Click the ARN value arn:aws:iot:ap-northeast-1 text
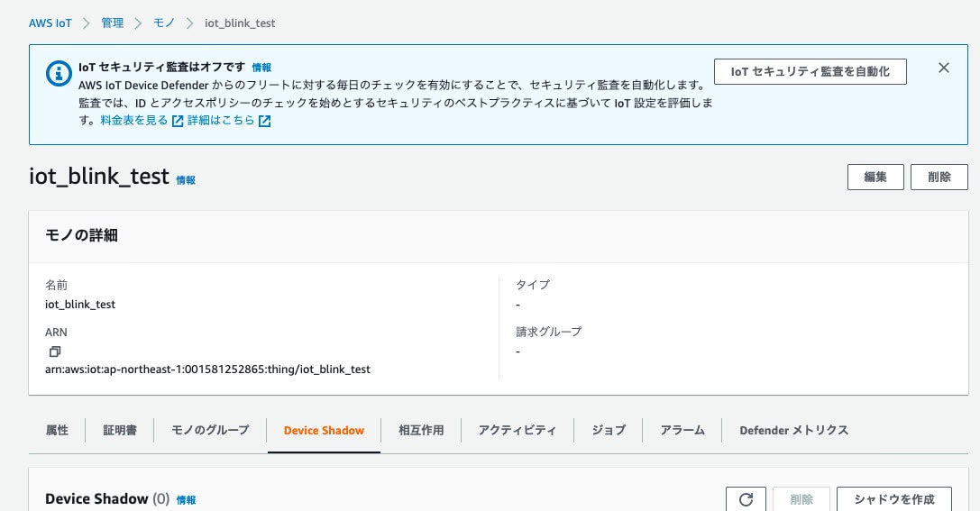The image size is (980, 511). [x=207, y=370]
